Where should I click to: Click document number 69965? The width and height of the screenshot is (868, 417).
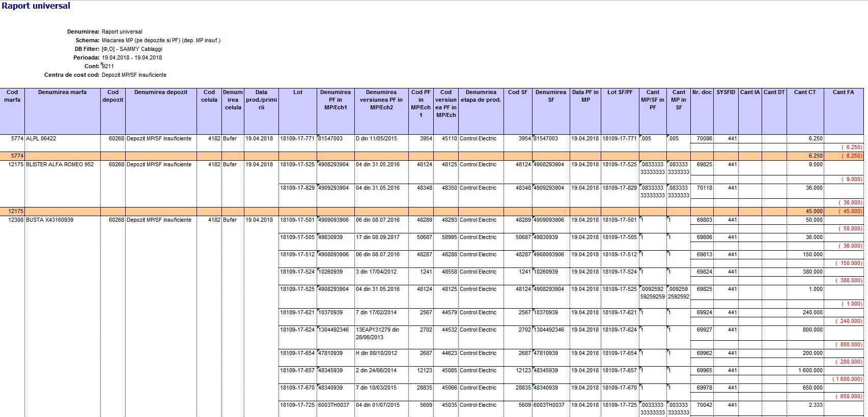click(x=705, y=371)
